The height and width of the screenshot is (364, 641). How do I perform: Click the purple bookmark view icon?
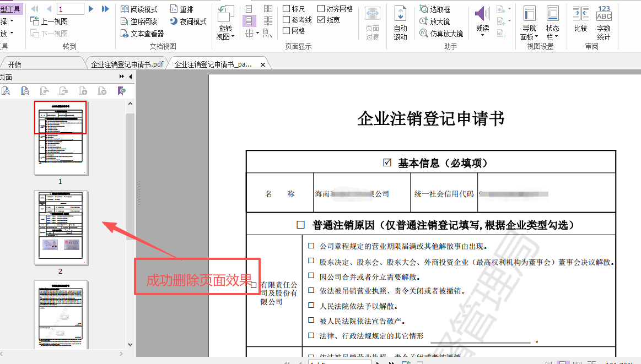(x=121, y=91)
